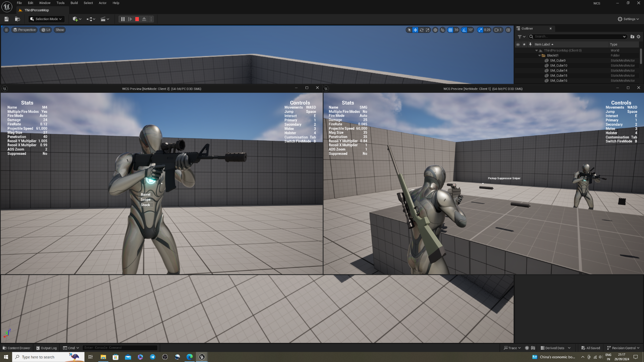Open the Blueprints dropdown in the toolbar
Screen dimensions: 644x362
[x=91, y=19]
